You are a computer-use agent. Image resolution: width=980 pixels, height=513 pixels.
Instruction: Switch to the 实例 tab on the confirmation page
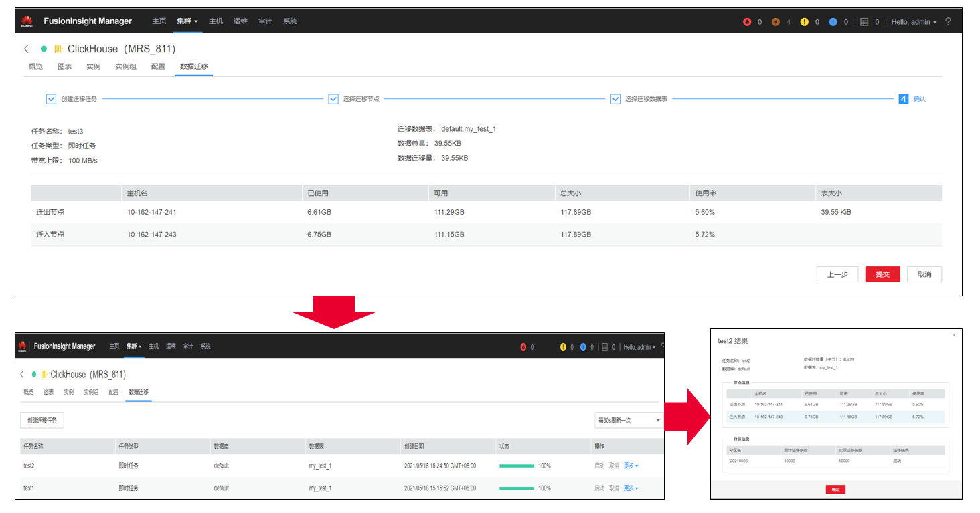tap(93, 66)
